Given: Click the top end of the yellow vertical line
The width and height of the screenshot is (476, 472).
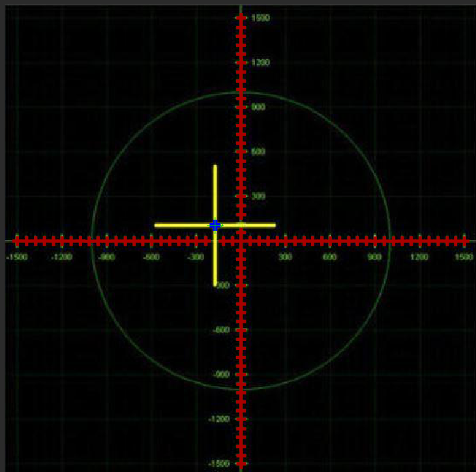Looking at the screenshot, I should [215, 167].
